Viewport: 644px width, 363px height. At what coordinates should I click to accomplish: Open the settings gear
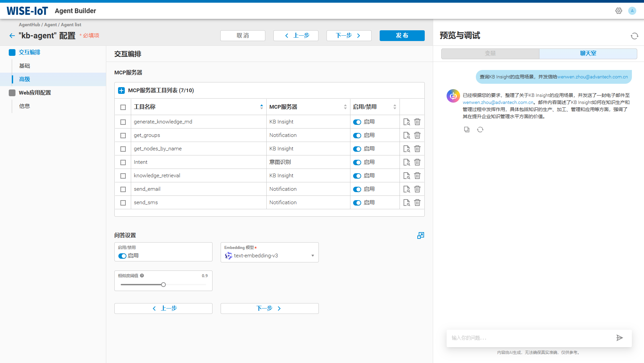tap(618, 10)
